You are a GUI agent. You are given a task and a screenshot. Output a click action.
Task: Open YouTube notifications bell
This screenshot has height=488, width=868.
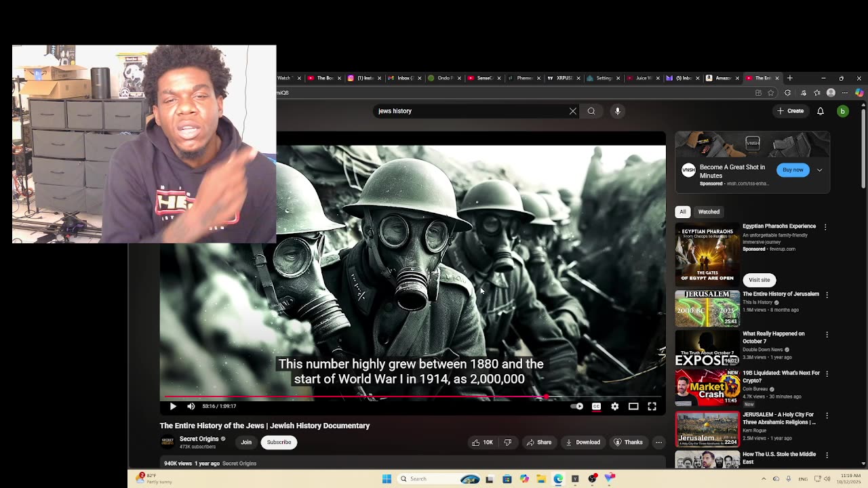tap(820, 111)
